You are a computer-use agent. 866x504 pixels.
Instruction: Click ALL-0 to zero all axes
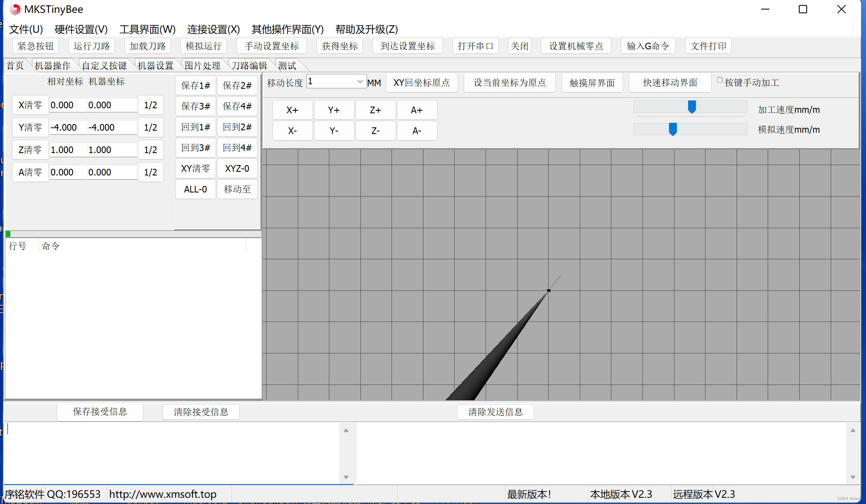pyautogui.click(x=195, y=189)
